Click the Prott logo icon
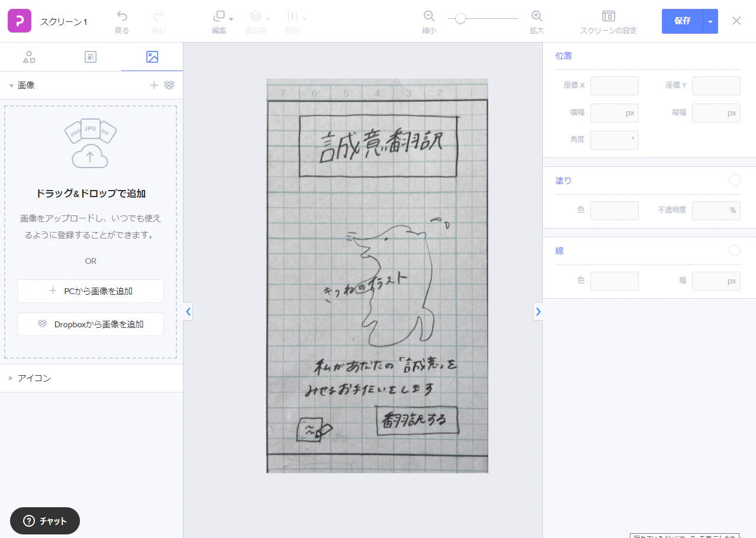This screenshot has width=756, height=538. tap(20, 21)
